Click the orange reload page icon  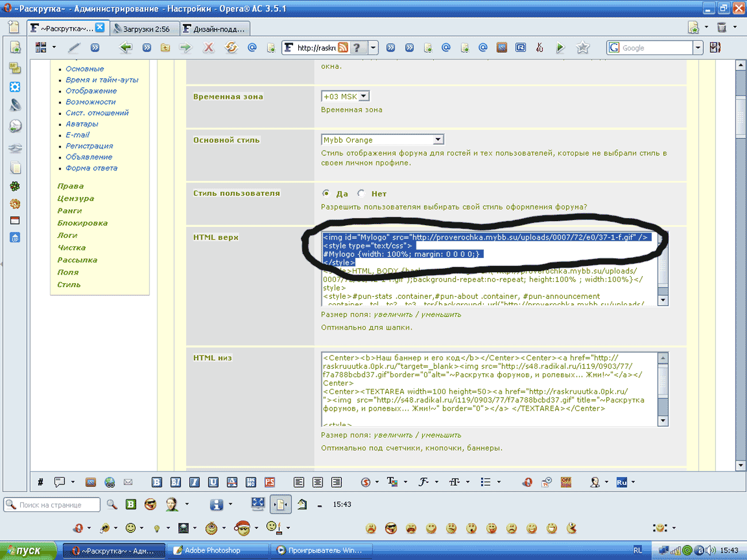[x=231, y=48]
